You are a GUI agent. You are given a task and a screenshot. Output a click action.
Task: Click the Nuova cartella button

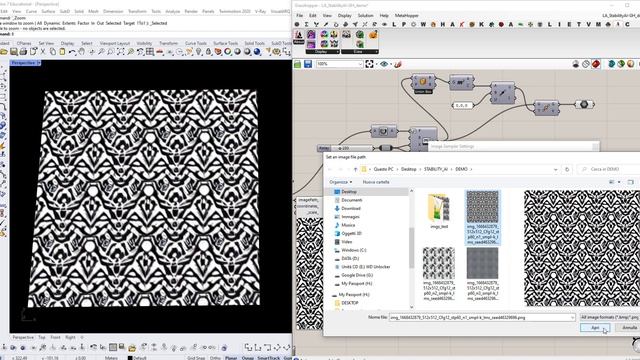376,182
